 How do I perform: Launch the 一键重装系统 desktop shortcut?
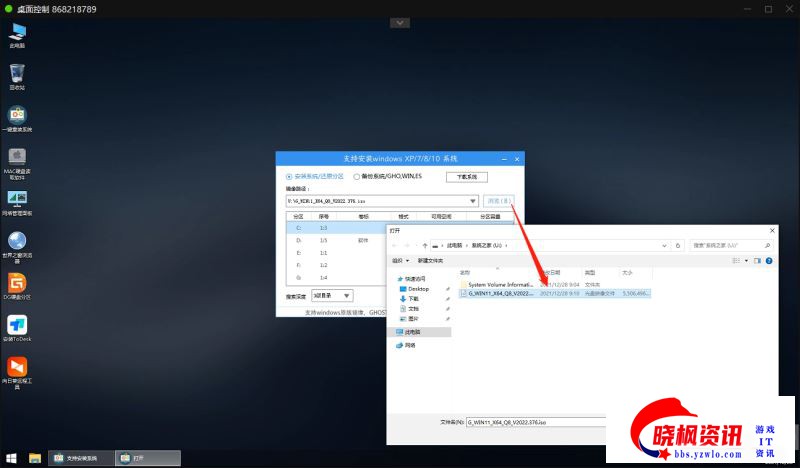point(17,116)
